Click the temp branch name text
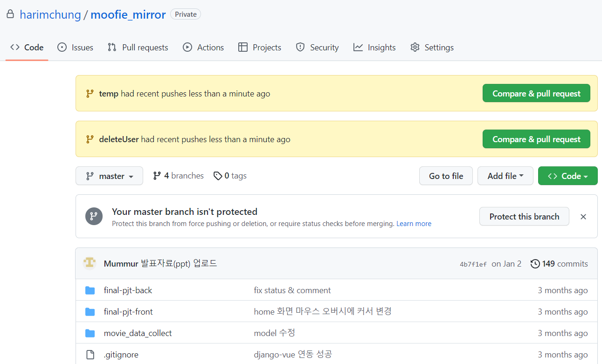Image resolution: width=602 pixels, height=364 pixels. (x=109, y=94)
